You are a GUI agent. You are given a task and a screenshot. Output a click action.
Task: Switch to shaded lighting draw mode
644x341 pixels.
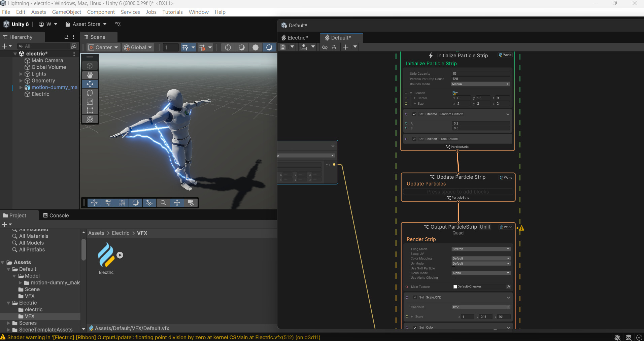[x=269, y=47]
